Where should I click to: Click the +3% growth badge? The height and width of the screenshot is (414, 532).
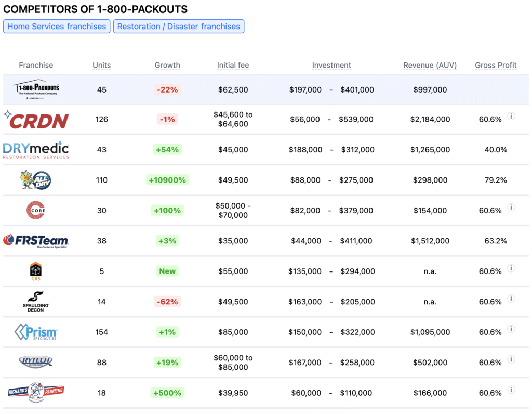(167, 241)
